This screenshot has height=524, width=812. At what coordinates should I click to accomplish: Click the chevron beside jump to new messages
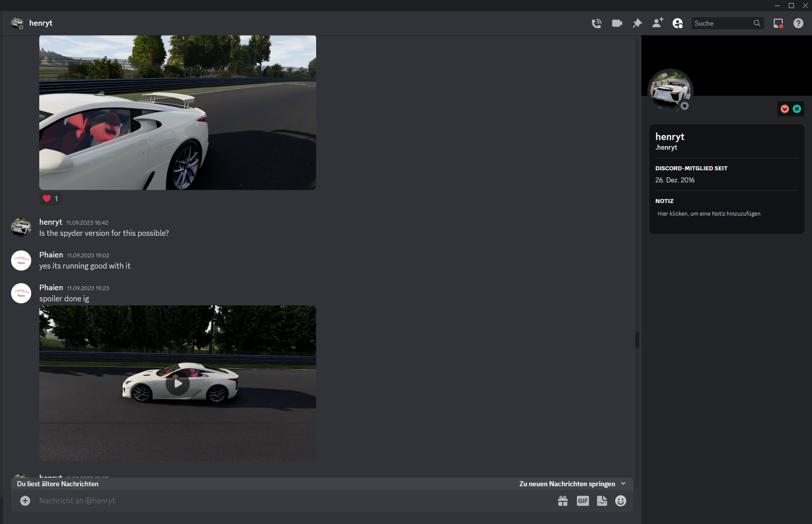[623, 484]
